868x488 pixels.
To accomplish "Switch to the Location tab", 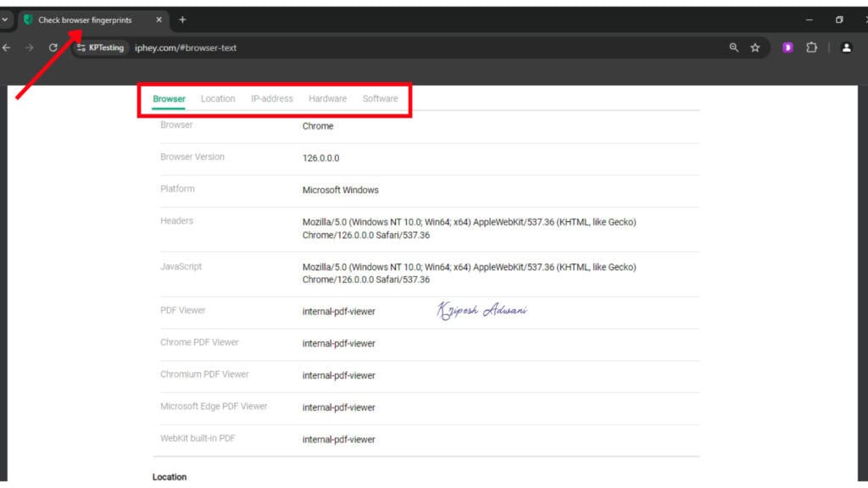I will [x=218, y=98].
